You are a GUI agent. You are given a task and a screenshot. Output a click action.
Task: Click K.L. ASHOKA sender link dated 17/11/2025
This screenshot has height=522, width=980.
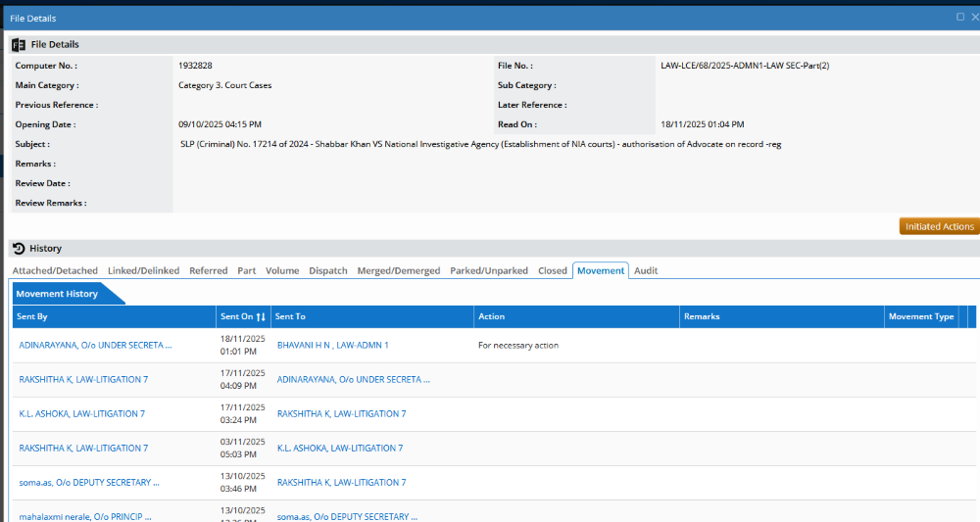[81, 414]
